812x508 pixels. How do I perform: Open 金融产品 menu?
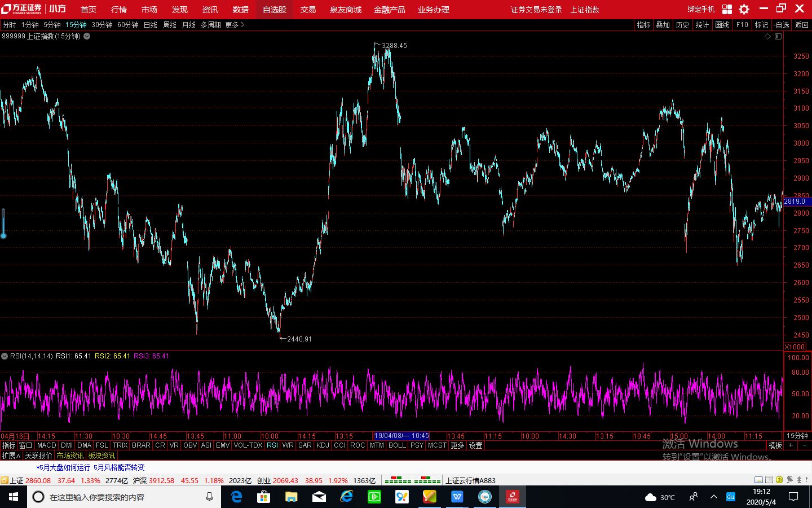click(x=390, y=10)
